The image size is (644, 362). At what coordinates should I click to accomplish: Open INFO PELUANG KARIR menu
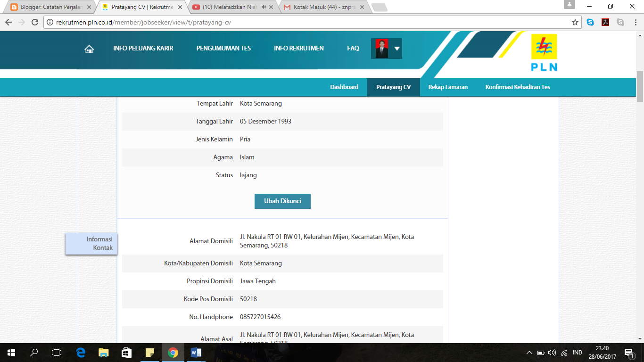(143, 48)
